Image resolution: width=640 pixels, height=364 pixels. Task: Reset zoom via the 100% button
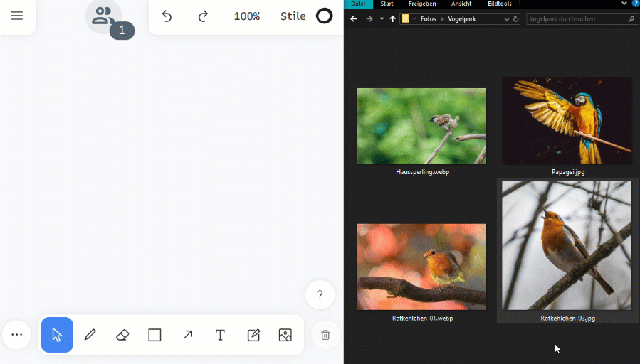tap(246, 16)
